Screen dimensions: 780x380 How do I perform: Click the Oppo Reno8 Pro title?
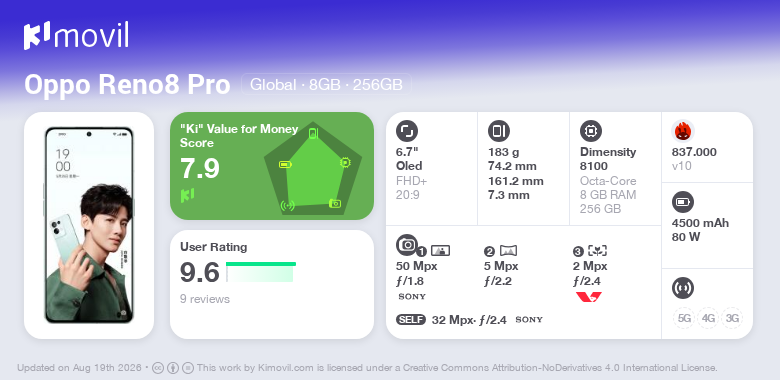(x=127, y=85)
